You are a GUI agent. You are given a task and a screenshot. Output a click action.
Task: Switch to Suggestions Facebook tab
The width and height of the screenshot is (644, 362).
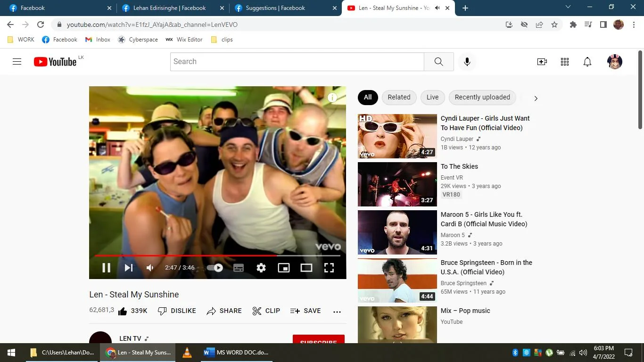click(286, 8)
